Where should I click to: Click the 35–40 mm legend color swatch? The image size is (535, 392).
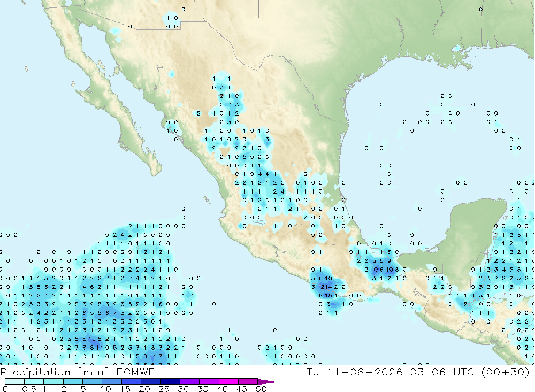[x=209, y=381]
